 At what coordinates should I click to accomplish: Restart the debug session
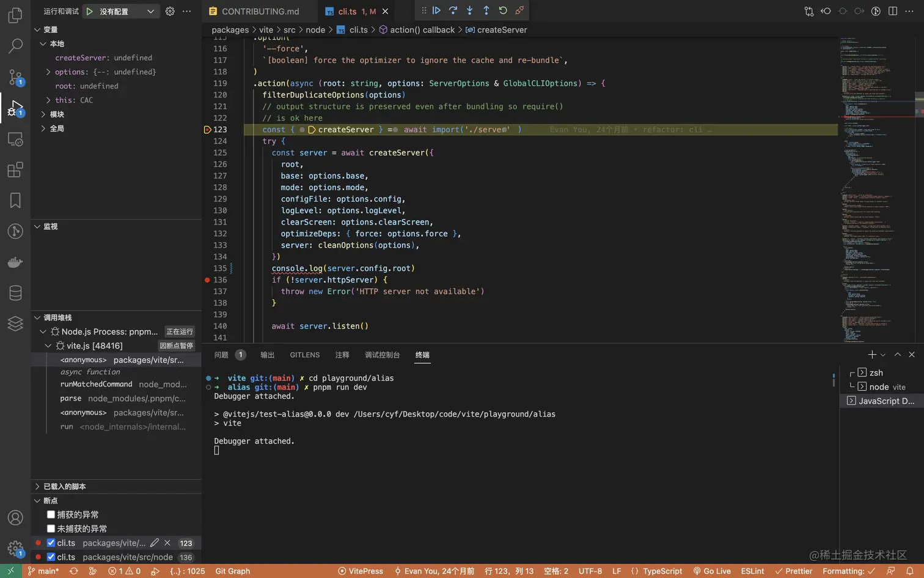[502, 10]
